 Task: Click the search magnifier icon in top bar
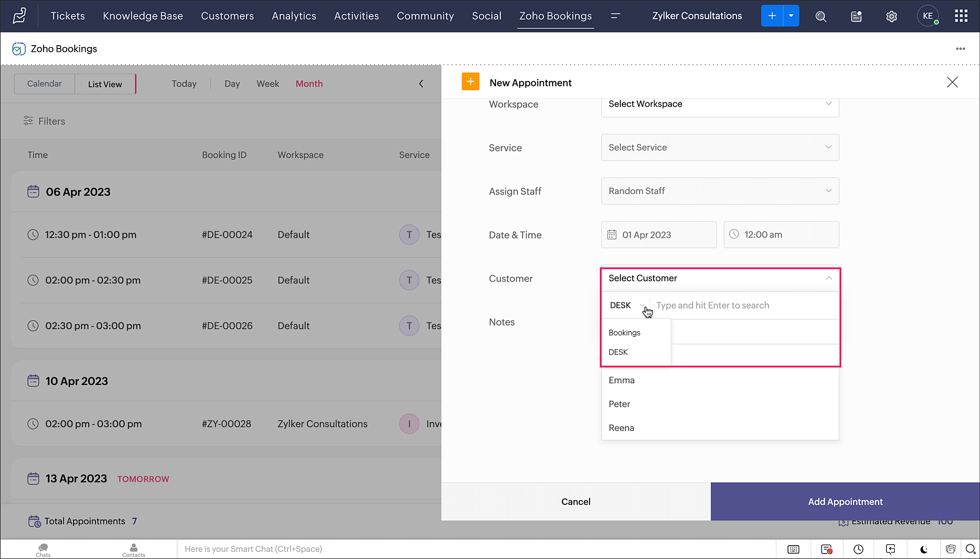(821, 16)
